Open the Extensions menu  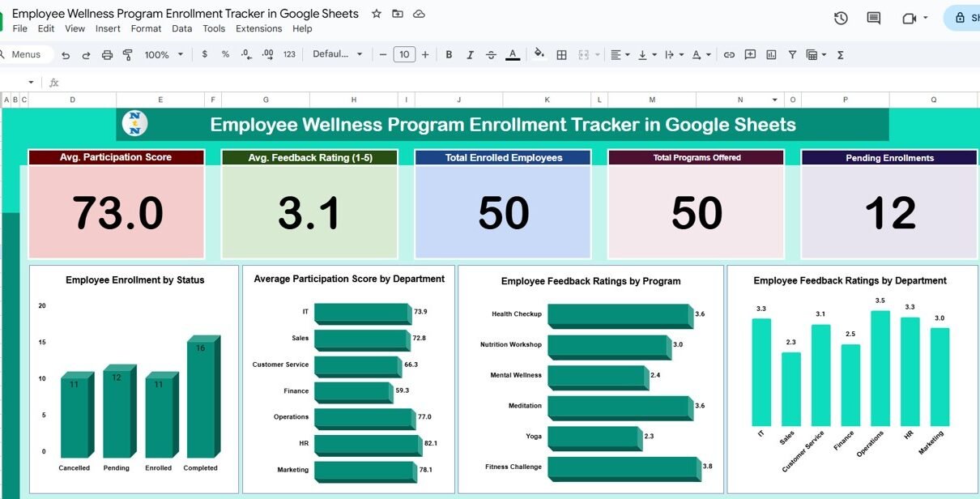258,28
